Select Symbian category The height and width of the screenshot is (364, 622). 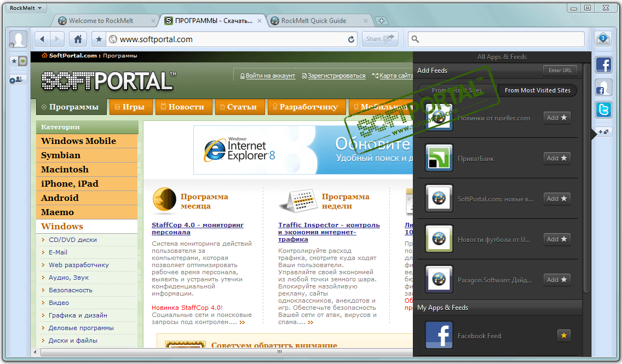tap(87, 155)
